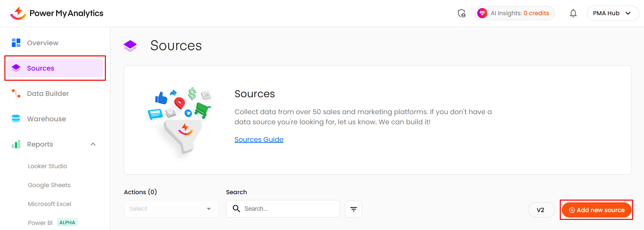Toggle the V2 version switch
Viewport: 644px width, 230px height.
pos(541,210)
